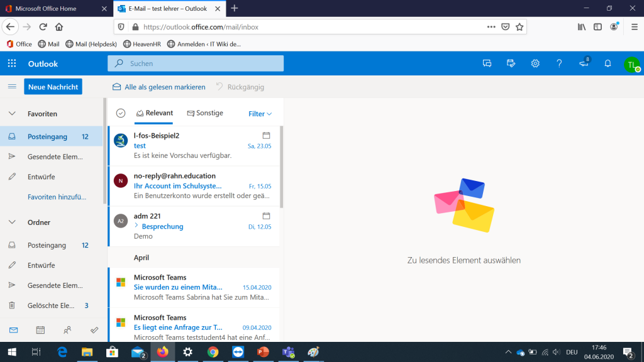Open 'Sie wurden zu einem Mita...' Teams mail
This screenshot has height=362, width=644.
pyautogui.click(x=194, y=287)
